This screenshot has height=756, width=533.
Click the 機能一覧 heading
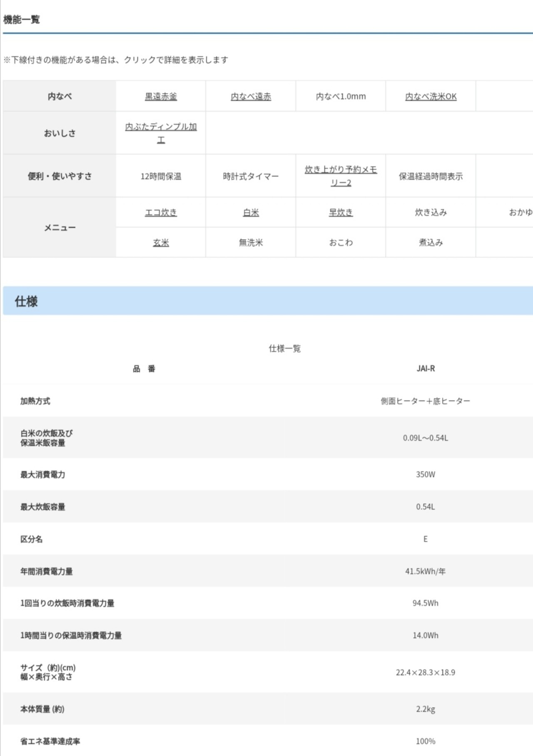point(22,20)
